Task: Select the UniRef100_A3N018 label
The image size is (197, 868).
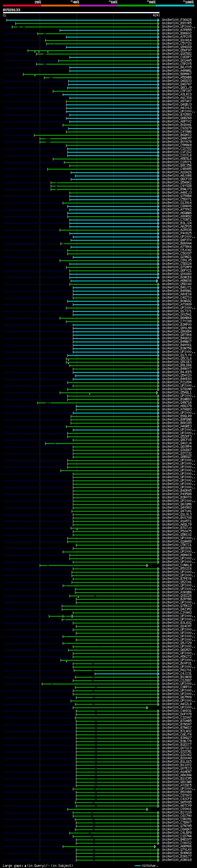Action: [177, 860]
